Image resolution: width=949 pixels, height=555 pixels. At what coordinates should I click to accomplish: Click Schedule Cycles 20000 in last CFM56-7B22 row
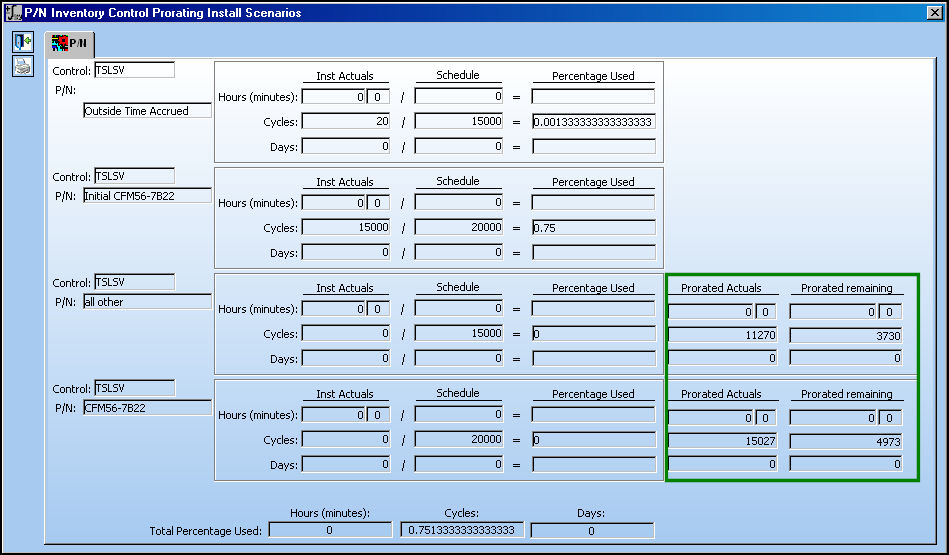[459, 439]
